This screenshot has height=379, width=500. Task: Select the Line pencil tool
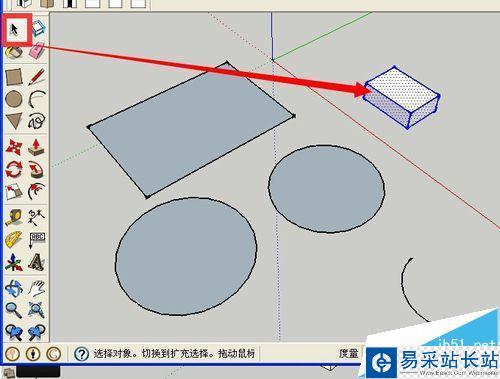tap(37, 77)
